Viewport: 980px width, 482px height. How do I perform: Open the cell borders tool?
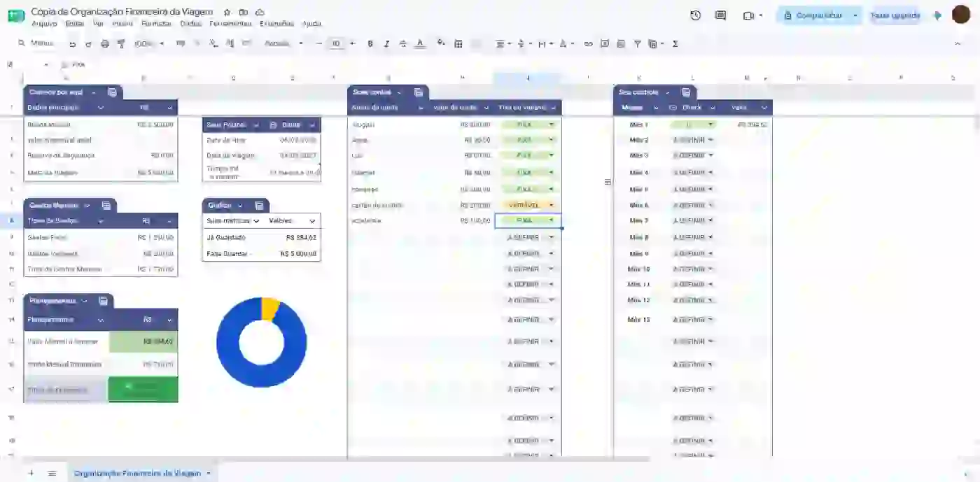[x=458, y=43]
